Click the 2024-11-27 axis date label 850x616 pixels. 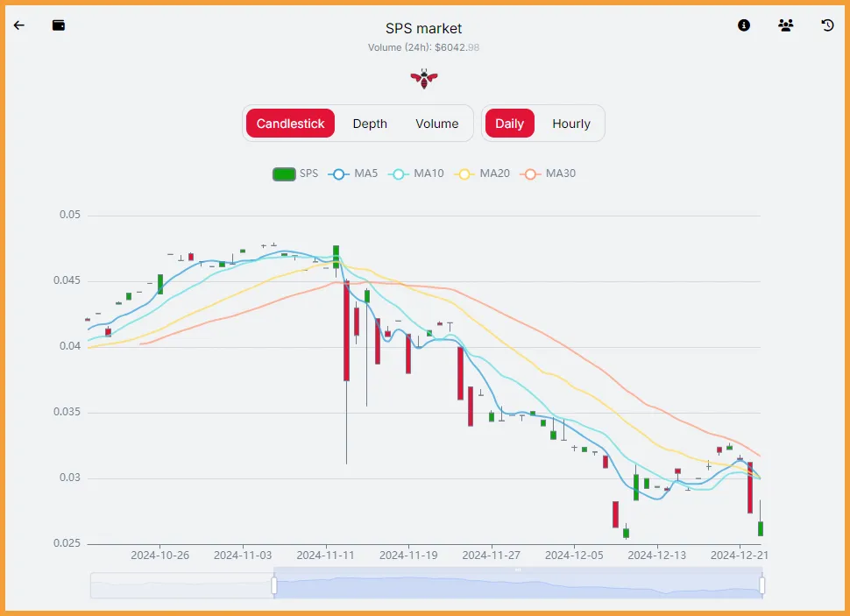point(491,556)
